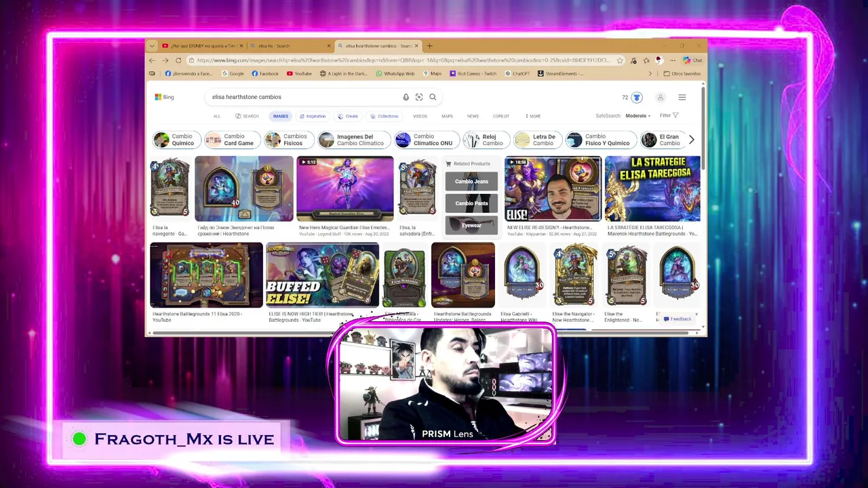Select the Cambio Climatico ONU chip

(427, 140)
